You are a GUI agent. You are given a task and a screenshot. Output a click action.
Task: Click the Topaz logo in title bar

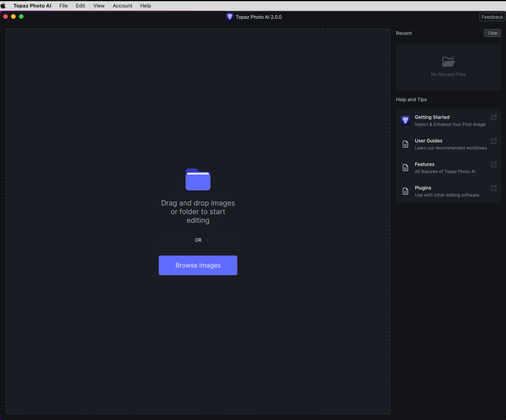coord(230,17)
